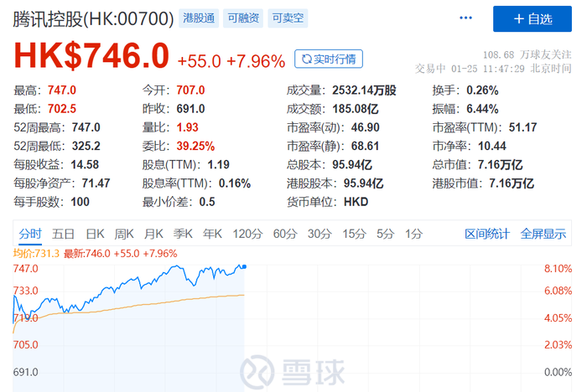Click the 均价:731.3 label above chart
The width and height of the screenshot is (587, 392).
36,254
